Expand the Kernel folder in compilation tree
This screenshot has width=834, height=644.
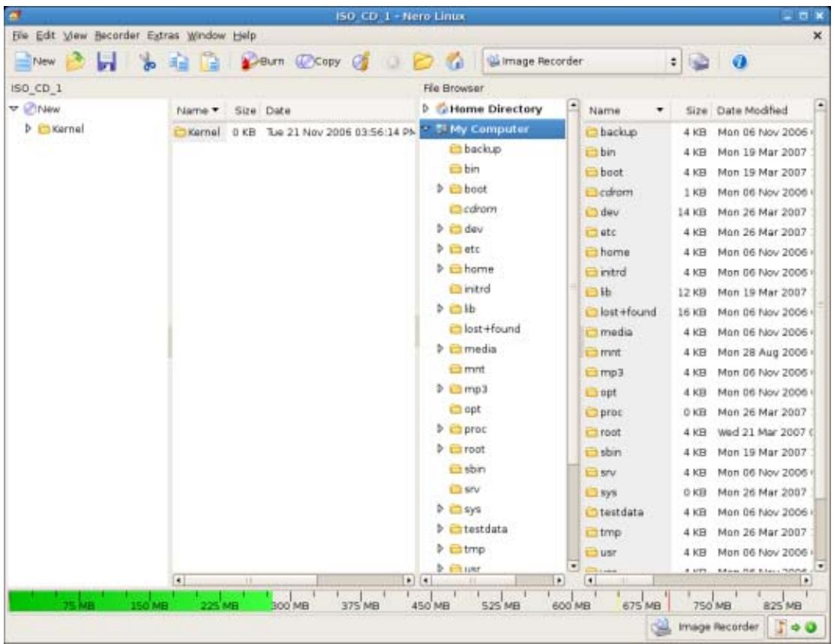tap(28, 128)
